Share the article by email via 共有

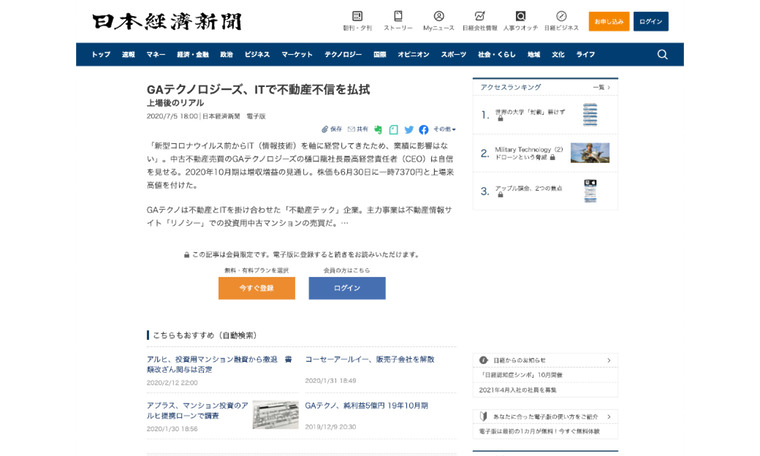click(357, 129)
